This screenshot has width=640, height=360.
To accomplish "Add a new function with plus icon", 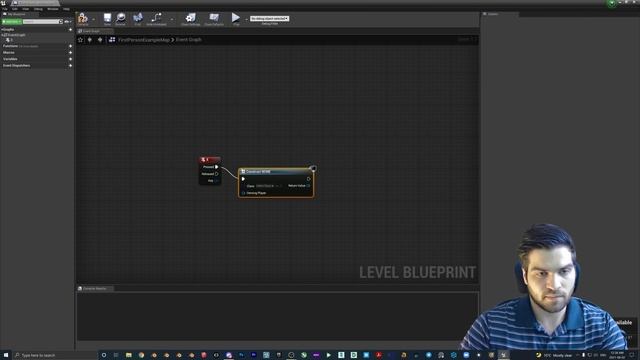I will click(70, 46).
